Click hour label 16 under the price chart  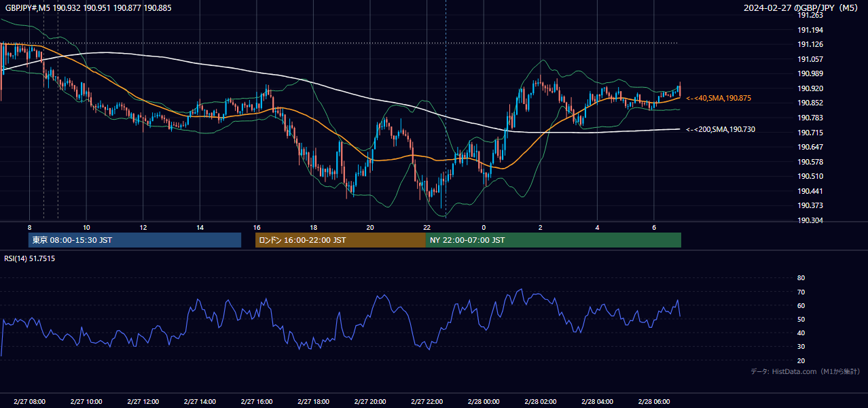(256, 227)
